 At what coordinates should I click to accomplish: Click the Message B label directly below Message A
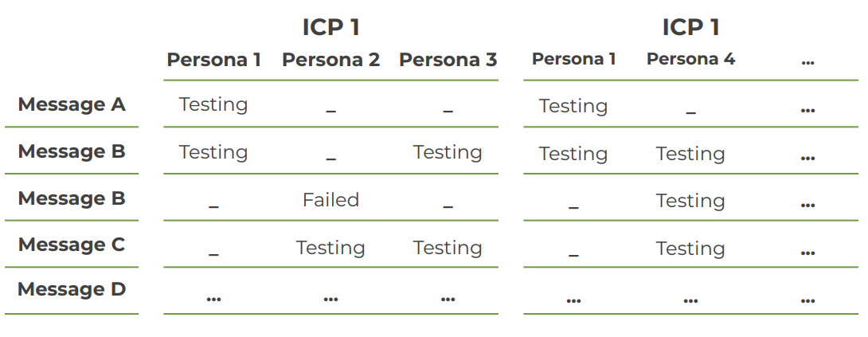pyautogui.click(x=72, y=151)
